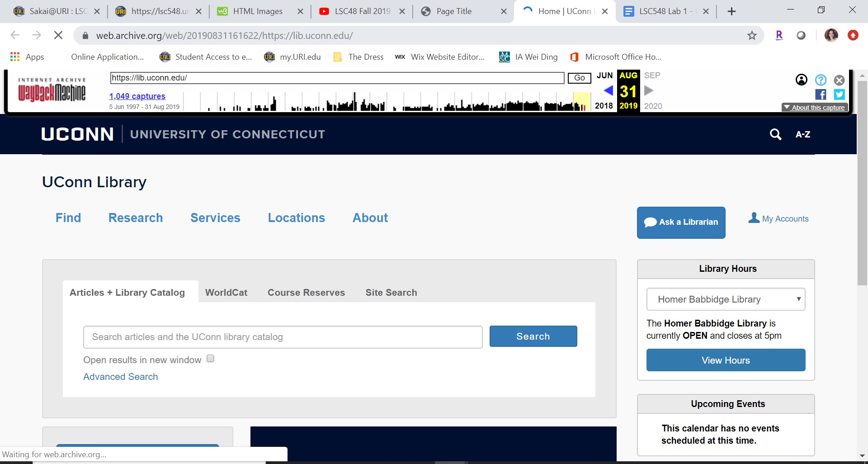
Task: Click into the library catalog search field
Action: (x=283, y=337)
